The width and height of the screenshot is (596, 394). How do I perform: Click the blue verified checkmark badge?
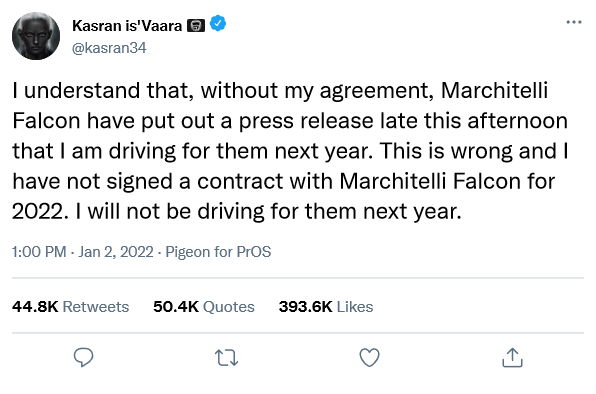point(218,24)
